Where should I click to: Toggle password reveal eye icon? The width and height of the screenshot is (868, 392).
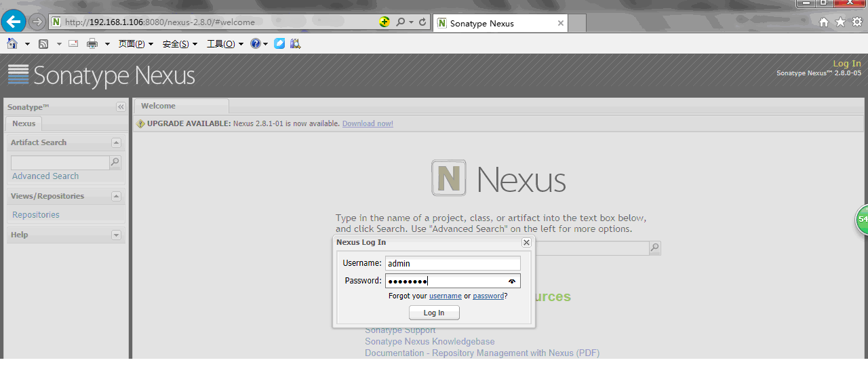pyautogui.click(x=512, y=281)
